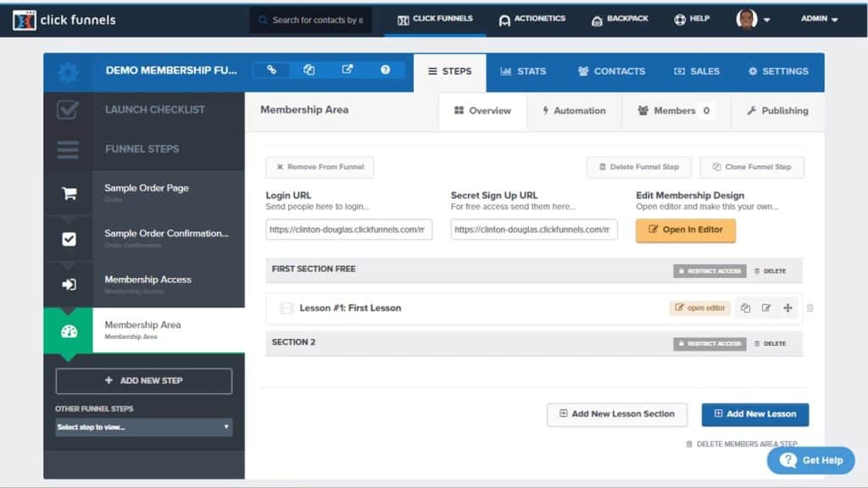
Task: Click ADD NEW STEP button
Action: tap(144, 380)
